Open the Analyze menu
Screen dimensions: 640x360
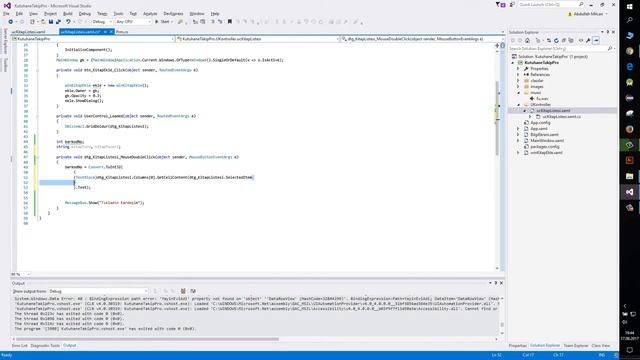coord(150,14)
